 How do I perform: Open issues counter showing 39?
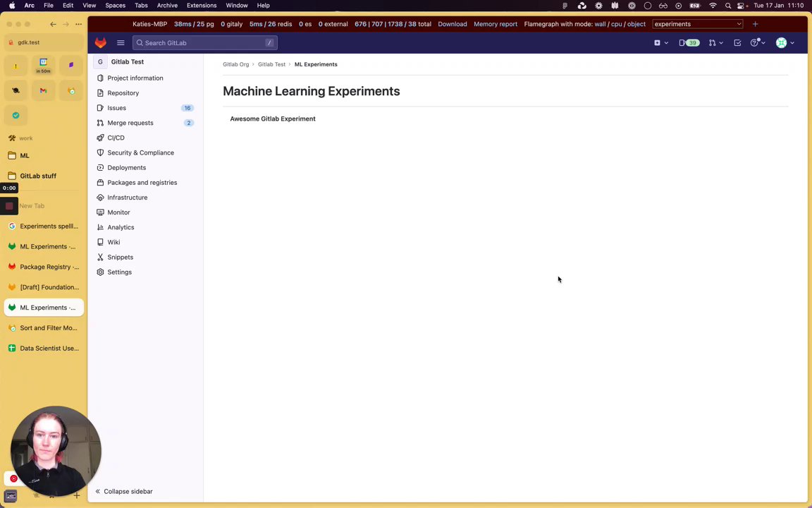pos(689,43)
